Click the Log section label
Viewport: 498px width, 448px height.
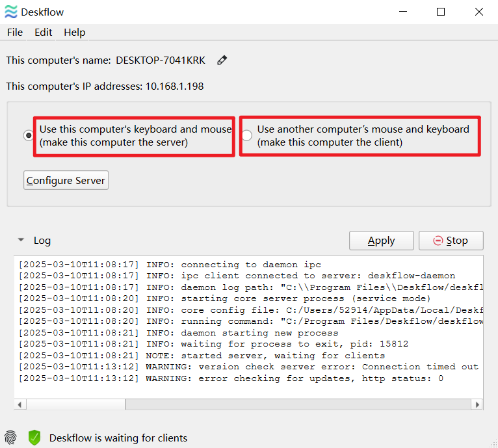pos(42,241)
